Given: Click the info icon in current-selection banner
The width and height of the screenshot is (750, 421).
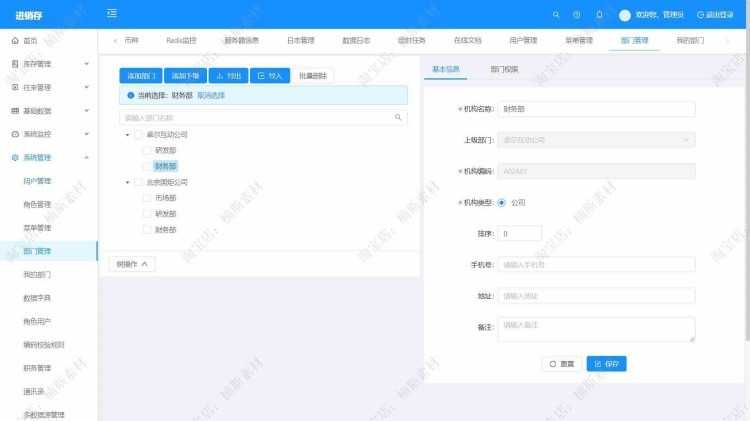Looking at the screenshot, I should [131, 95].
